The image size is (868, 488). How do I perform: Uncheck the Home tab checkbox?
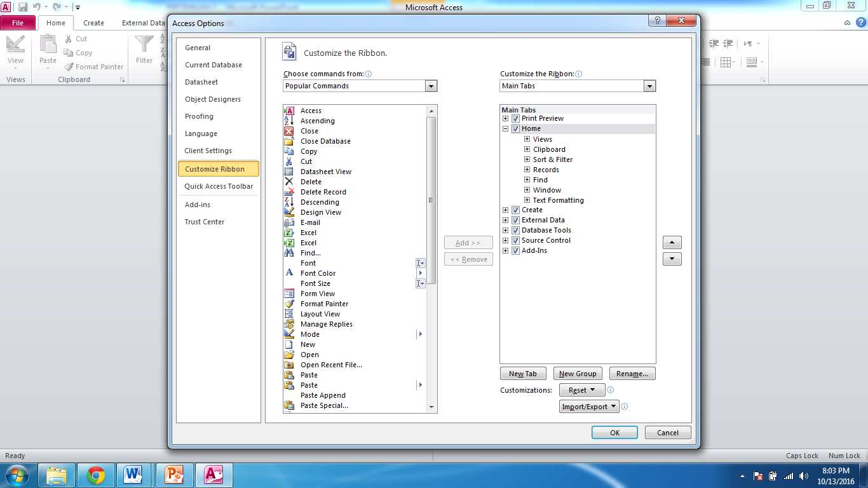[x=515, y=129]
